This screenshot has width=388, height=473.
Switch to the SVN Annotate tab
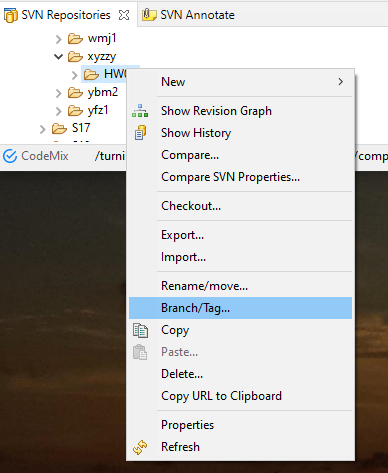[189, 15]
